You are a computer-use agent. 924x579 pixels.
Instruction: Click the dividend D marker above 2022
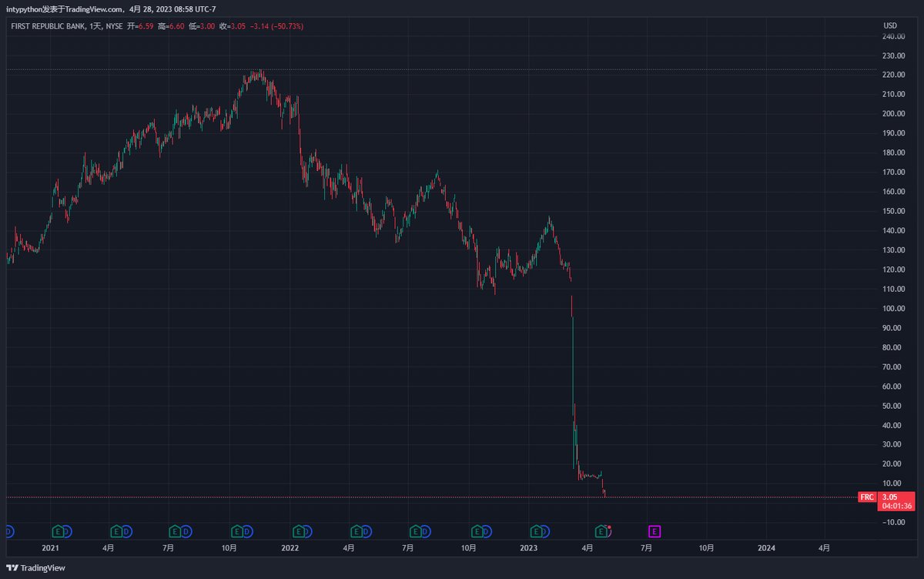(307, 531)
